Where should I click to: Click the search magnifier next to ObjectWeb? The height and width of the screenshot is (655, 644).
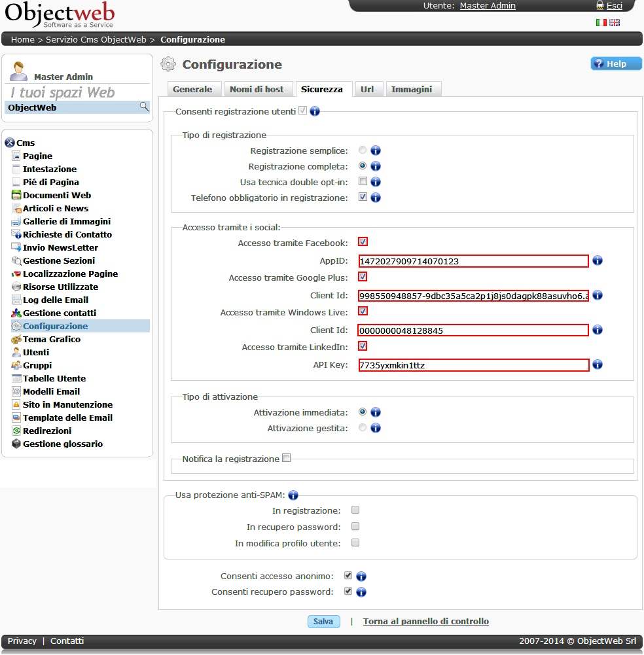coord(144,107)
